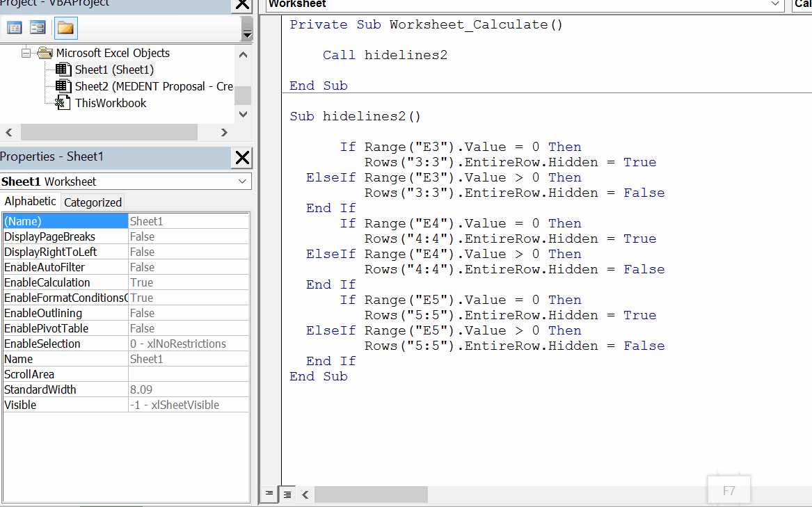Click ThisWorkbook icon in tree

(x=63, y=102)
